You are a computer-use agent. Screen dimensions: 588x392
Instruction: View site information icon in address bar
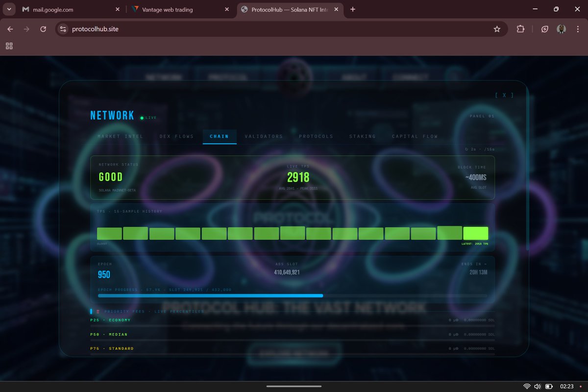point(63,29)
